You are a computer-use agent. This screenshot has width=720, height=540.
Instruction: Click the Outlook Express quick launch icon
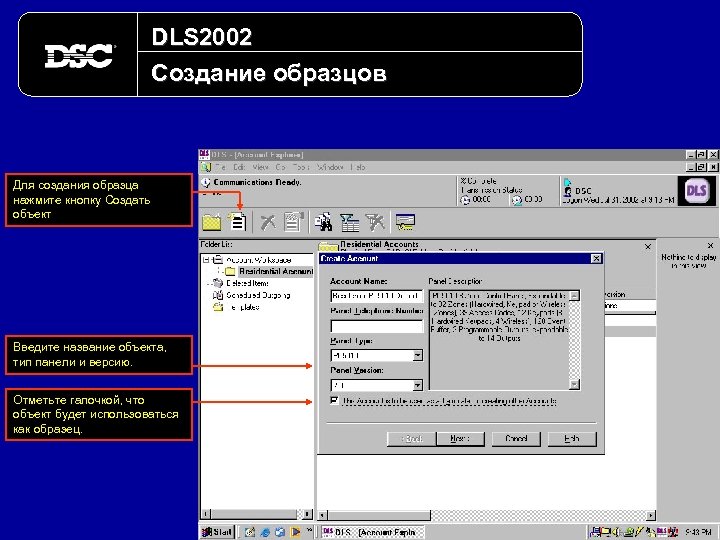click(x=280, y=532)
